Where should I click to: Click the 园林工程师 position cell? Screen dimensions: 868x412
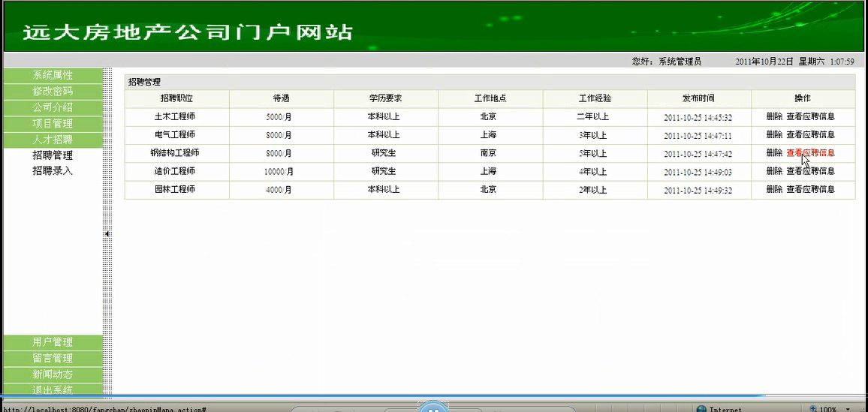click(176, 189)
